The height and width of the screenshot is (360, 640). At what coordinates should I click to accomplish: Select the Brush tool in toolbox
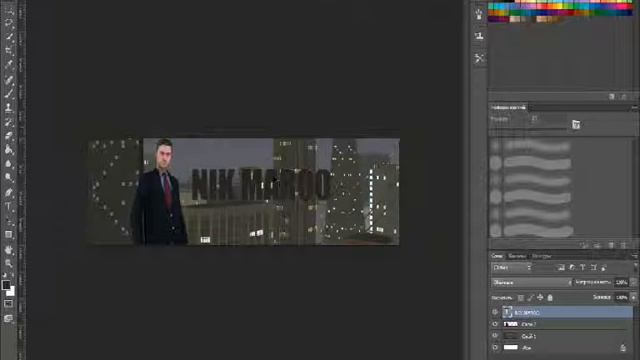[x=9, y=93]
